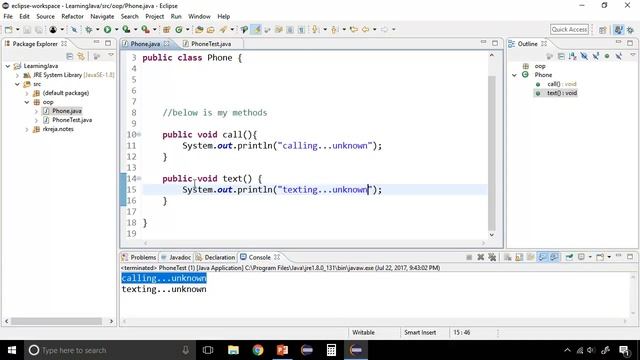Toggle Mark Occurrences in toolbar
This screenshot has width=640, height=360.
[x=256, y=29]
